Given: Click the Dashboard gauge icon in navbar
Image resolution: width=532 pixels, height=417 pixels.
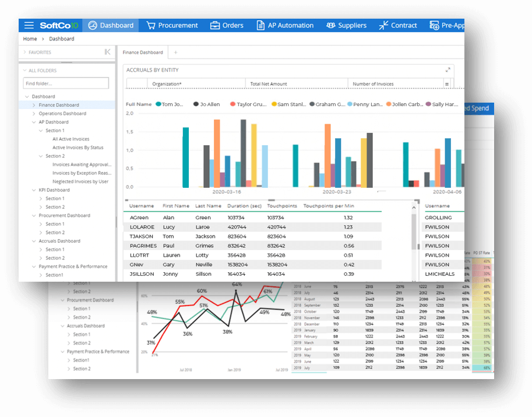Looking at the screenshot, I should pos(92,25).
